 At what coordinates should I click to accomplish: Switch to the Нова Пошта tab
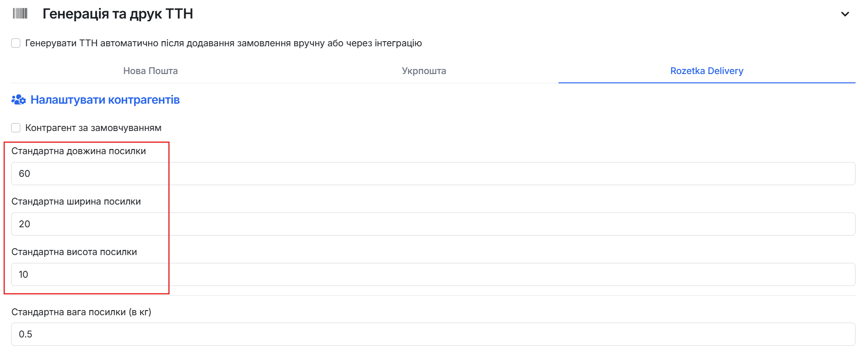click(x=150, y=71)
